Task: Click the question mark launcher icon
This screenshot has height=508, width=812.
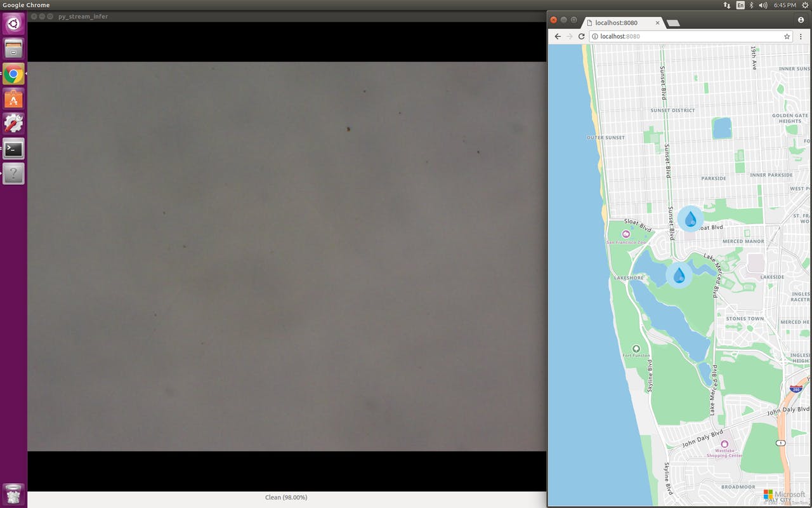Action: 13,173
